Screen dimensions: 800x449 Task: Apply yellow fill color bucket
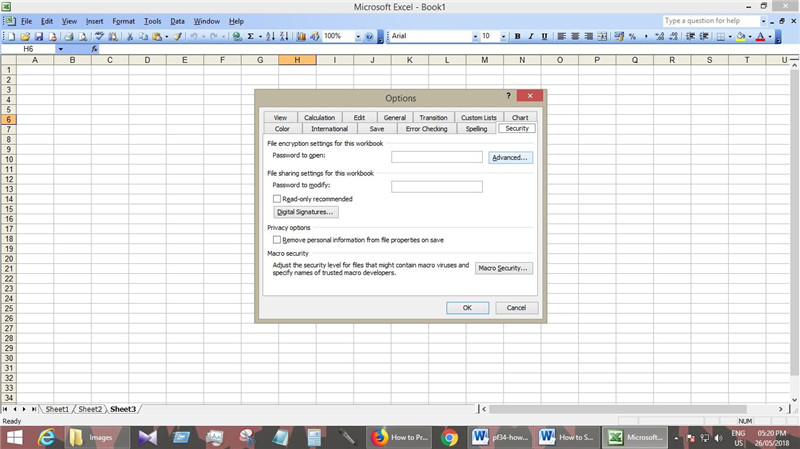tap(741, 36)
